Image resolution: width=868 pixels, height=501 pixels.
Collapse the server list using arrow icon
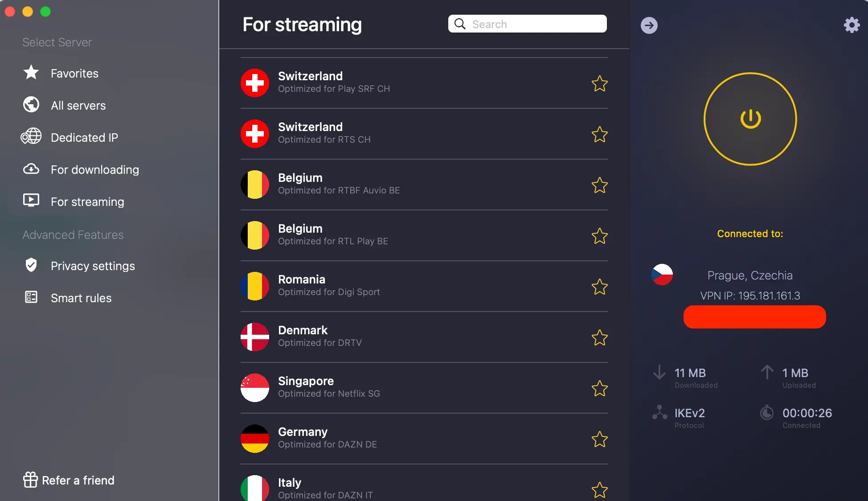tap(649, 25)
